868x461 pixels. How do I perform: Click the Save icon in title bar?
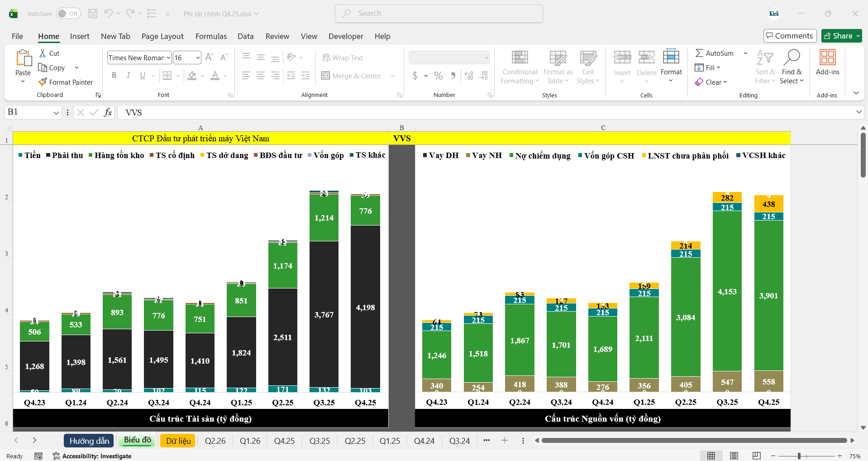[x=93, y=14]
